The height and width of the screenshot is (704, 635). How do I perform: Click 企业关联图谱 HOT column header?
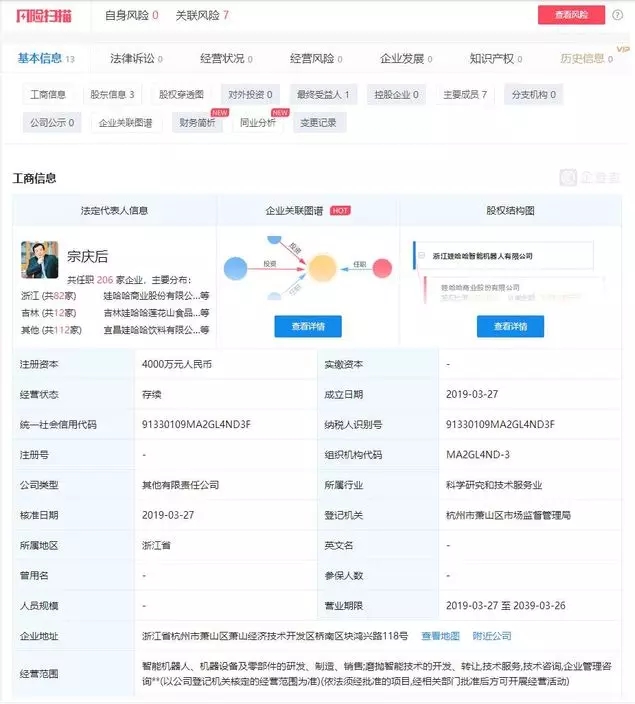308,211
